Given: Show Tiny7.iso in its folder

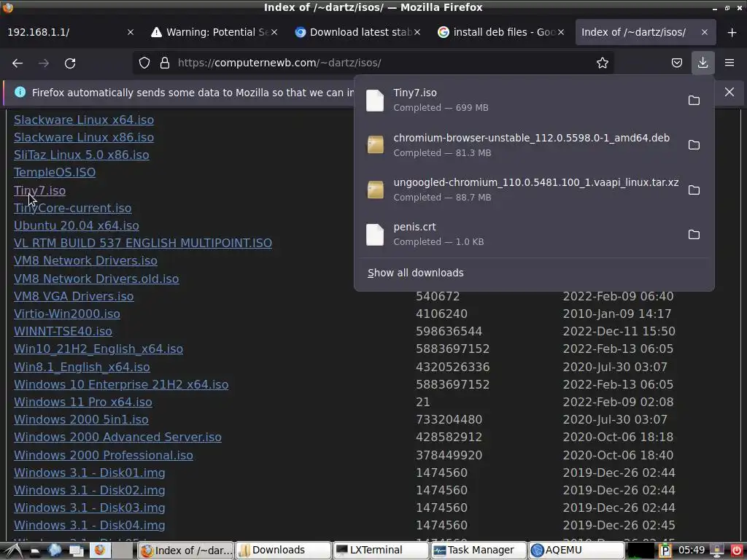Looking at the screenshot, I should click(x=694, y=100).
